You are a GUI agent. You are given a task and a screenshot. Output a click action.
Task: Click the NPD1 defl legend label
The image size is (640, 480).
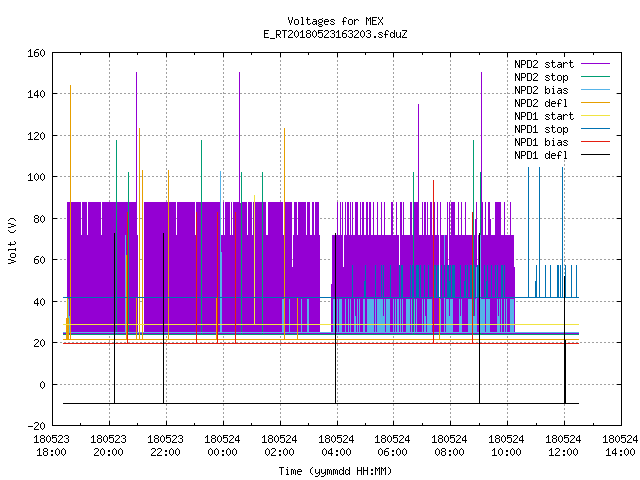click(x=541, y=155)
